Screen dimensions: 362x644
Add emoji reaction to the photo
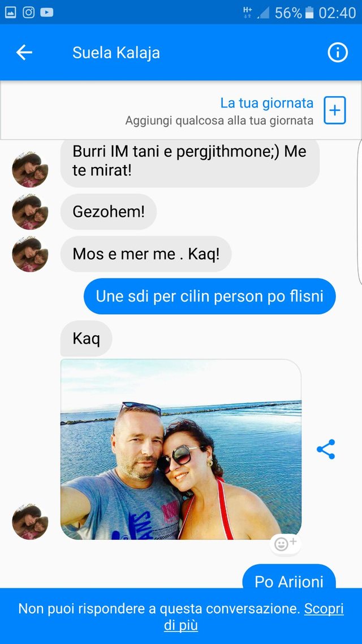(x=285, y=544)
